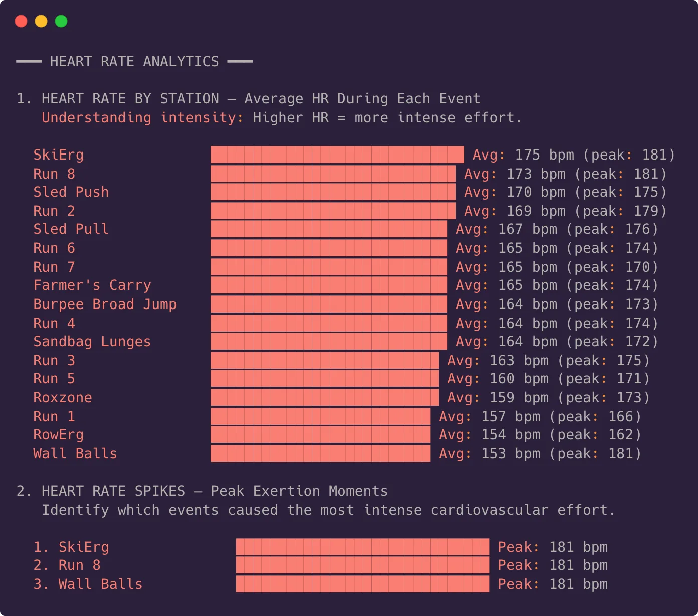Click the 'Avg: 170 bpm (peak: 175)' value
This screenshot has height=616, width=698.
tap(566, 192)
